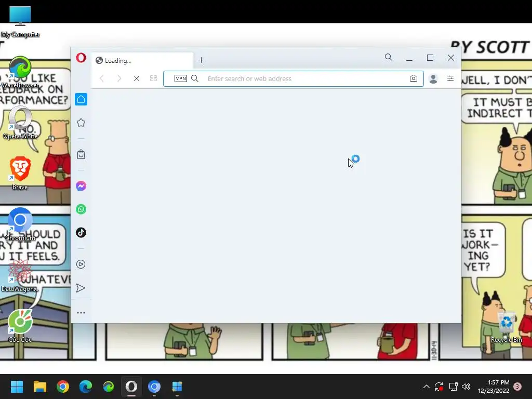This screenshot has height=399, width=532.
Task: Open the Opera main menu logo
Action: click(81, 58)
